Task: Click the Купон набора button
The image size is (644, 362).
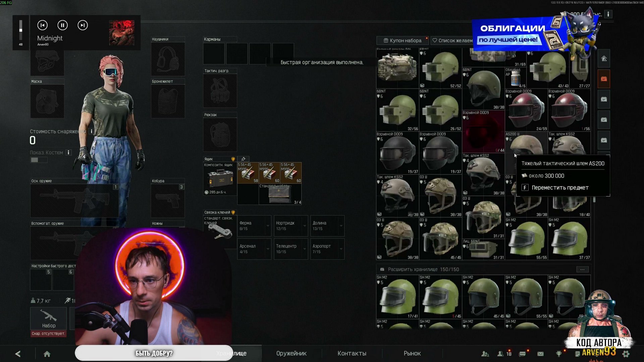Action: click(402, 41)
